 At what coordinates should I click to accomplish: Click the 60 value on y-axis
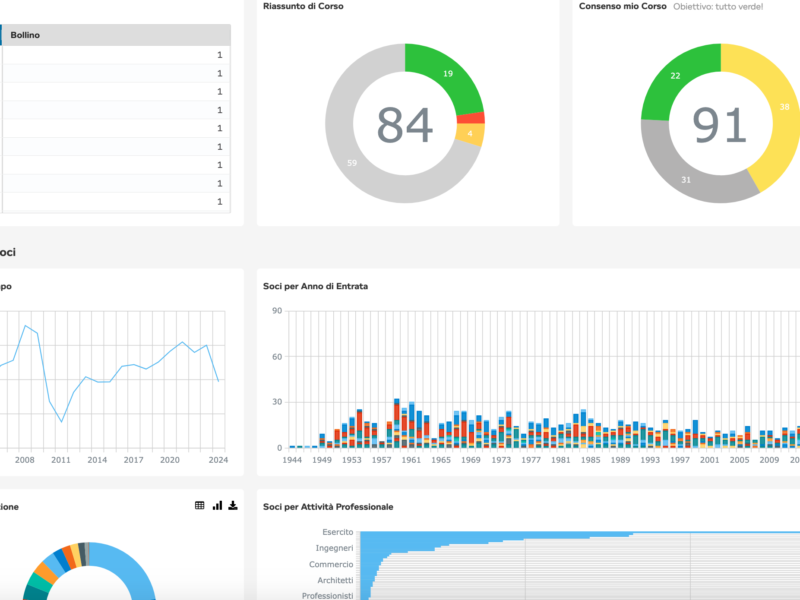point(277,357)
